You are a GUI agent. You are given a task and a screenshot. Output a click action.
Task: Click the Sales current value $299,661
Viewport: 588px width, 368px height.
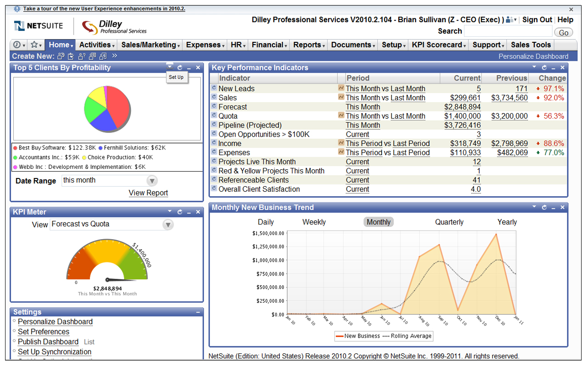coord(465,98)
